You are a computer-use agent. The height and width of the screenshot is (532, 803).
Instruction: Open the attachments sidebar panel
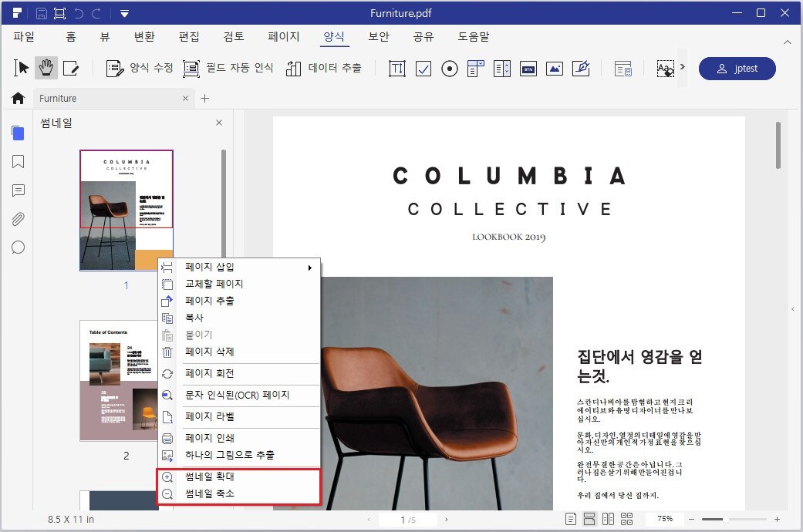[x=18, y=219]
